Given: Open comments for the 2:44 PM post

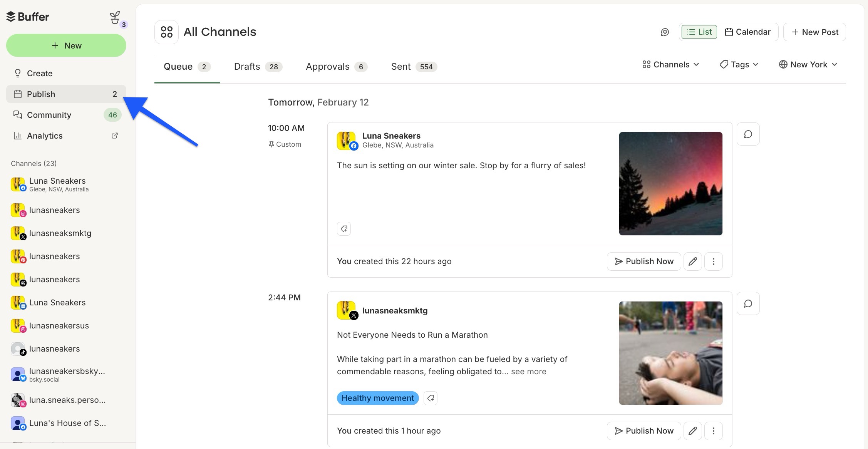Looking at the screenshot, I should pos(748,303).
